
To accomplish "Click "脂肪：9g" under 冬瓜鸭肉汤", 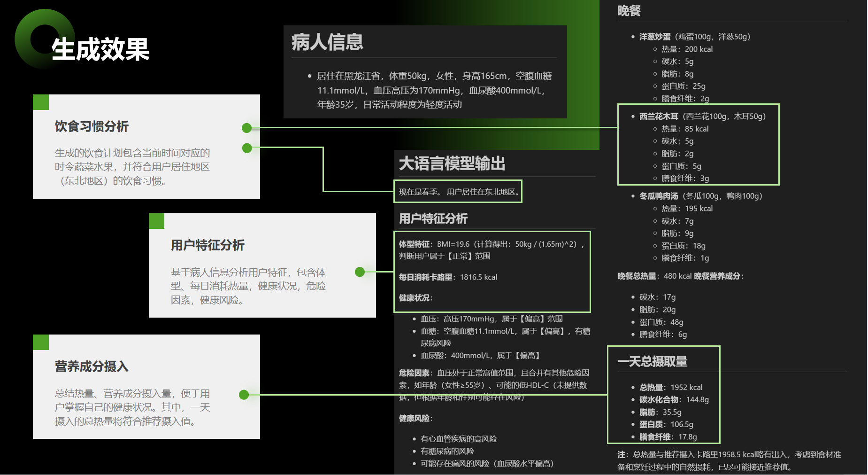I will click(677, 233).
